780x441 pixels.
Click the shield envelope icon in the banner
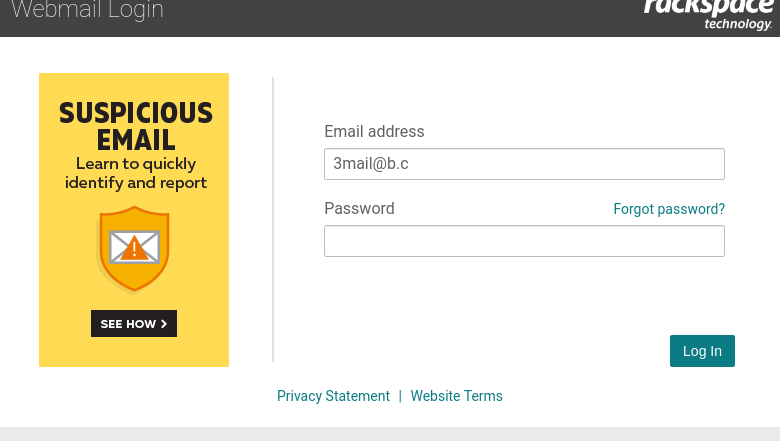click(x=134, y=249)
